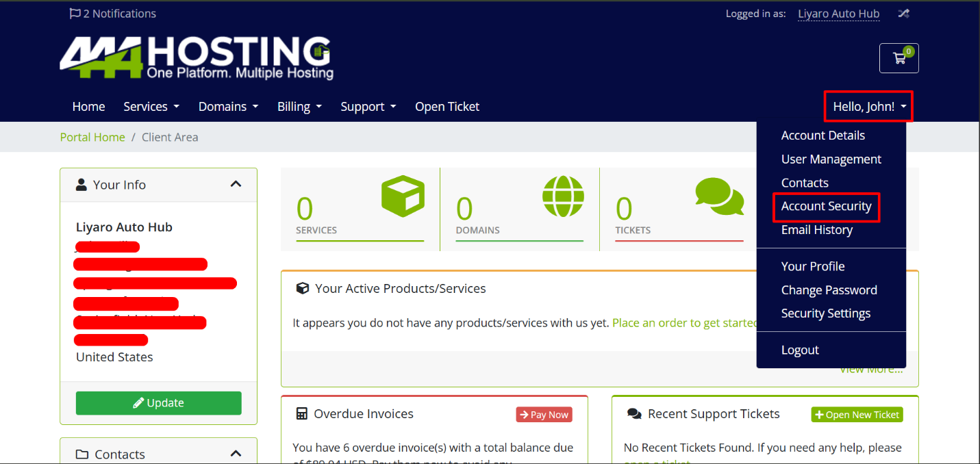Click the 444 Hosting logo
The width and height of the screenshot is (980, 464).
(x=197, y=57)
